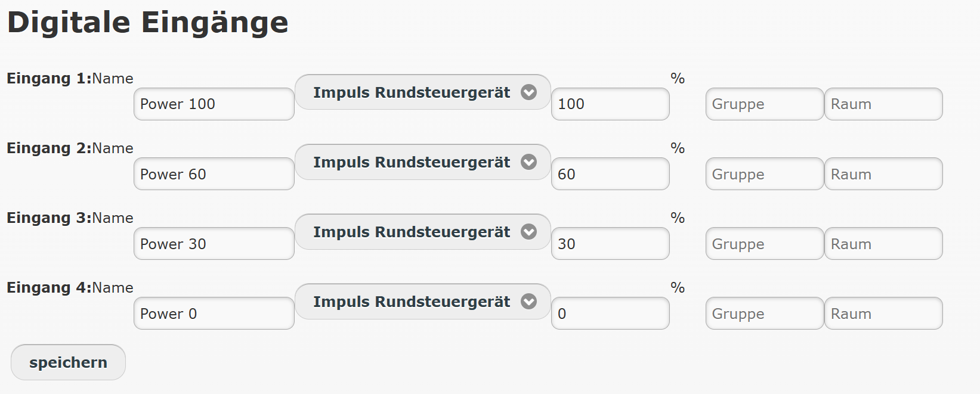
Task: Focus the percent field containing 30
Action: click(x=610, y=244)
